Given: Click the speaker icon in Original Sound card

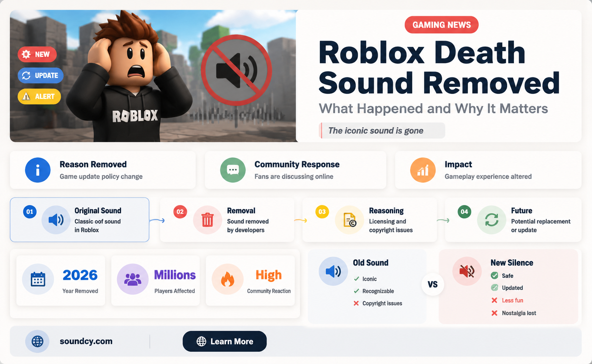Looking at the screenshot, I should tap(56, 220).
